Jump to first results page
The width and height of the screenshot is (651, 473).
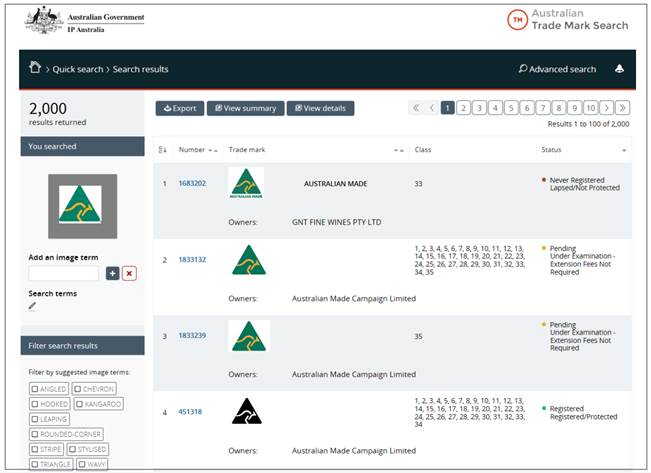(416, 108)
